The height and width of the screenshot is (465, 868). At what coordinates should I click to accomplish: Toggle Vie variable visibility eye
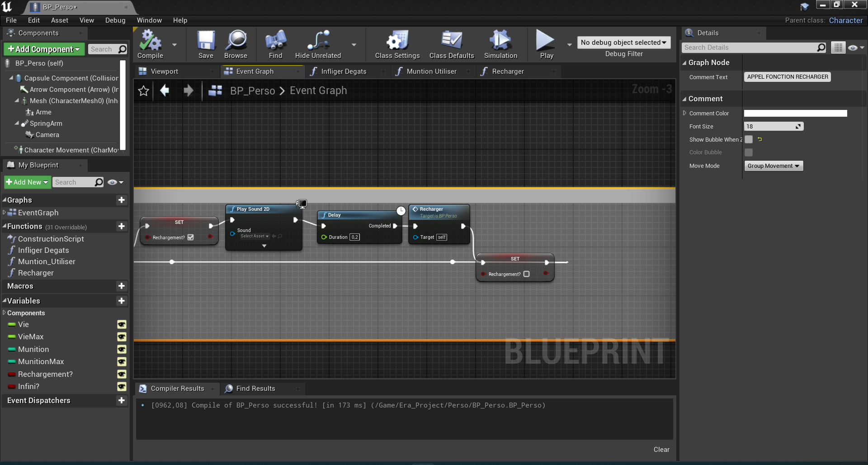(x=122, y=324)
